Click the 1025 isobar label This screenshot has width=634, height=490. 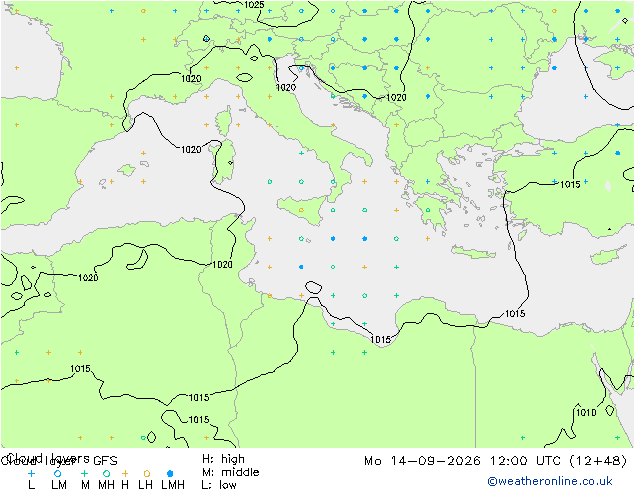[x=254, y=5]
